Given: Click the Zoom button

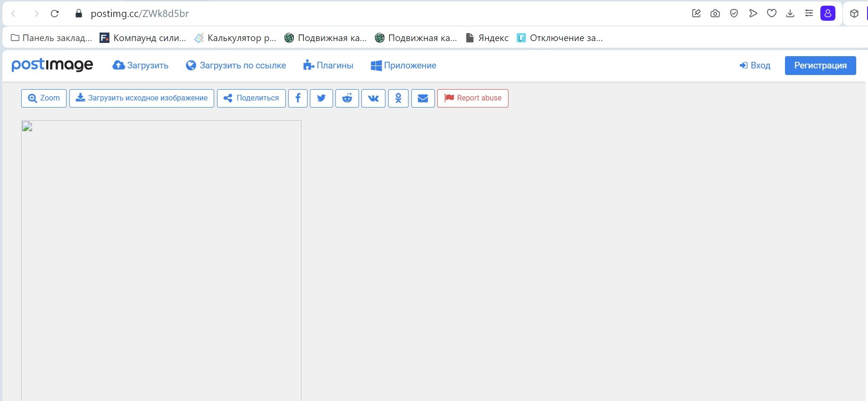Looking at the screenshot, I should point(44,98).
